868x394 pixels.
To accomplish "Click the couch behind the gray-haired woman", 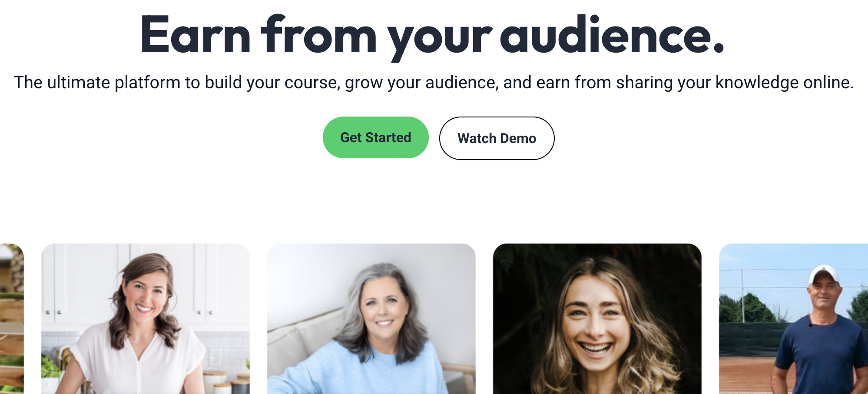I will point(304,339).
